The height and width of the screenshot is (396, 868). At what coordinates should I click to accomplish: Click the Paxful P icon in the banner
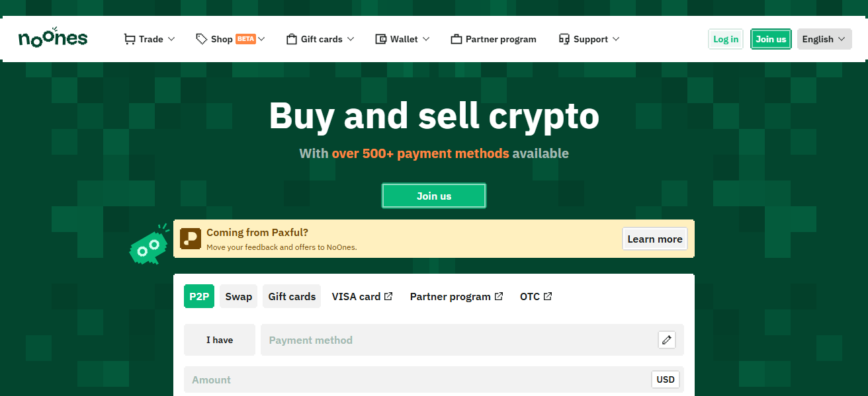click(x=191, y=239)
